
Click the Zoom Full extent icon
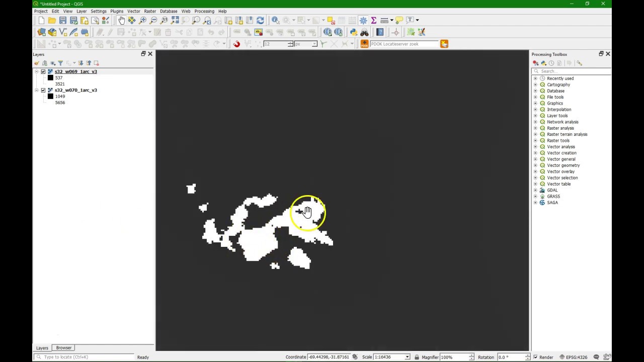(175, 20)
